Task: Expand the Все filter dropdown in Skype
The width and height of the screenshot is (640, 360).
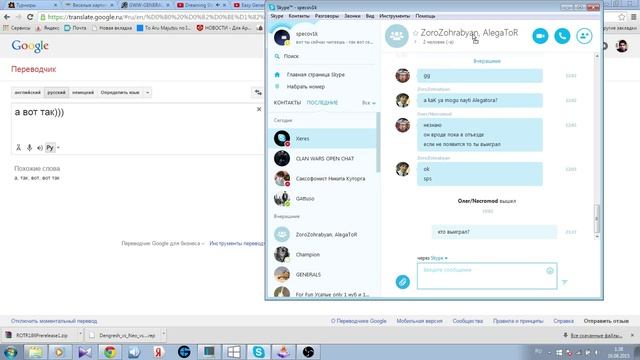Action: 369,103
